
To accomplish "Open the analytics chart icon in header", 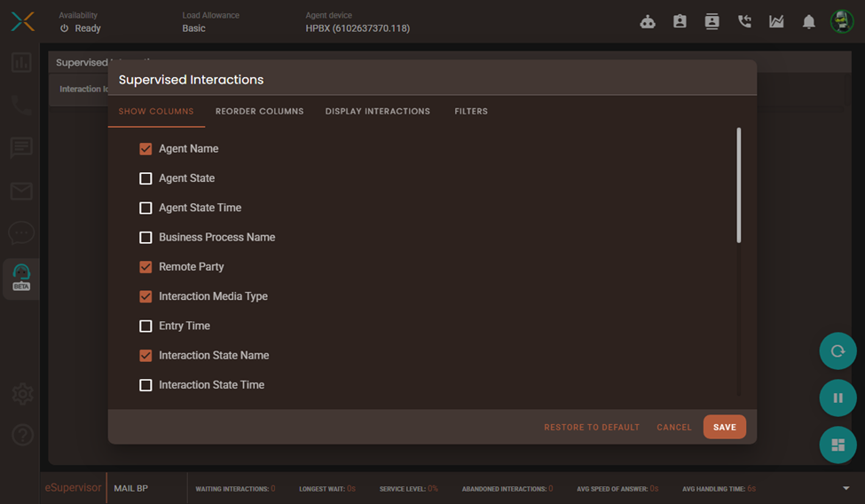I will click(776, 22).
